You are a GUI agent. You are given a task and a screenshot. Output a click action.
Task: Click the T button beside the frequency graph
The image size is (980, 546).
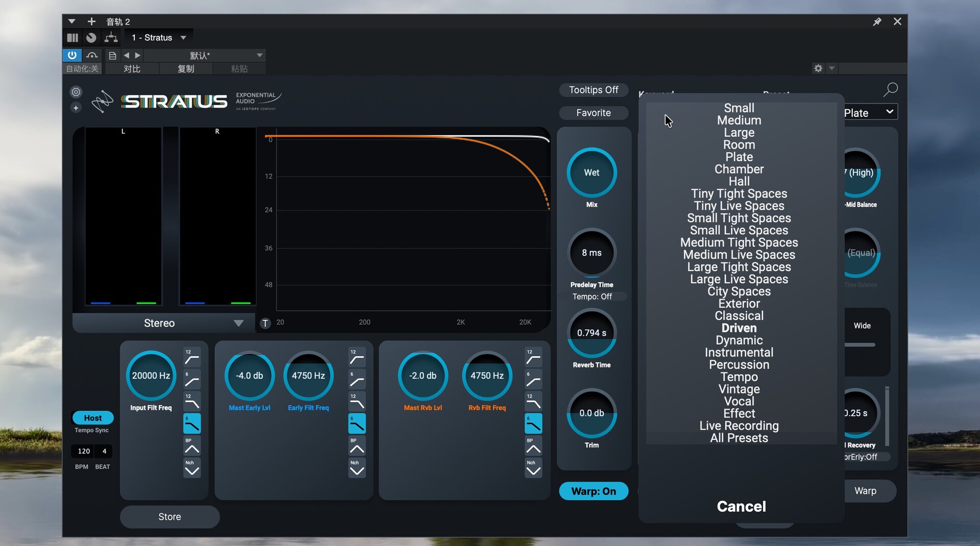point(265,323)
